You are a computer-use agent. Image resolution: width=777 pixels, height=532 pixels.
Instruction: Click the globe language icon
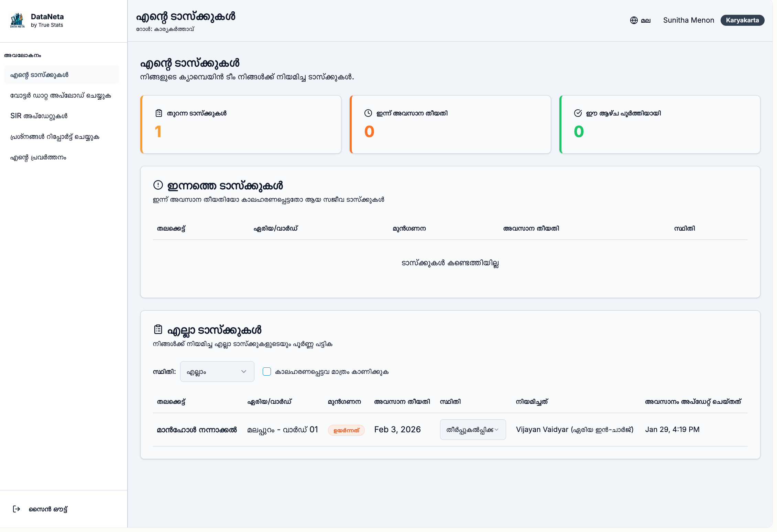click(x=634, y=20)
